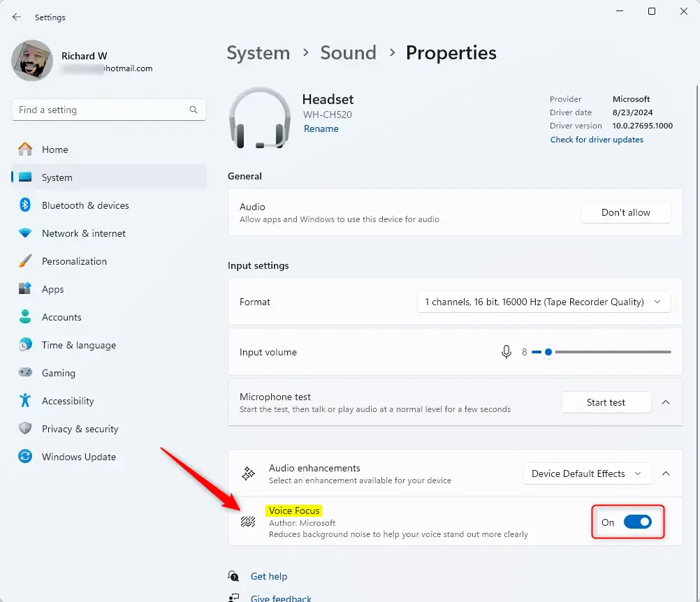Screen dimensions: 700x602
Task: Open the Format dropdown
Action: (544, 302)
